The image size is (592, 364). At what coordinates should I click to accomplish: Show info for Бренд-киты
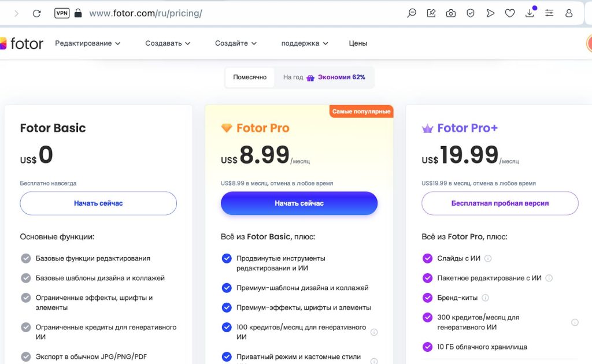(x=485, y=298)
